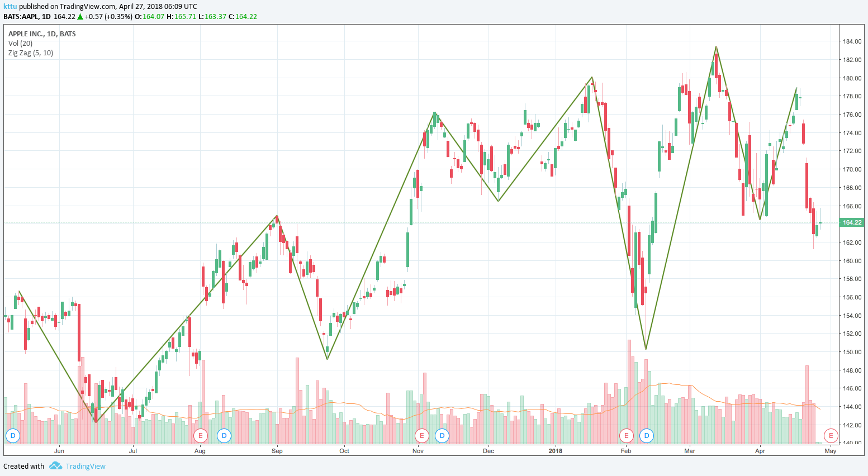This screenshot has width=868, height=476.
Task: Click the BATS:AAPL, 1D symbol header
Action: (27, 17)
